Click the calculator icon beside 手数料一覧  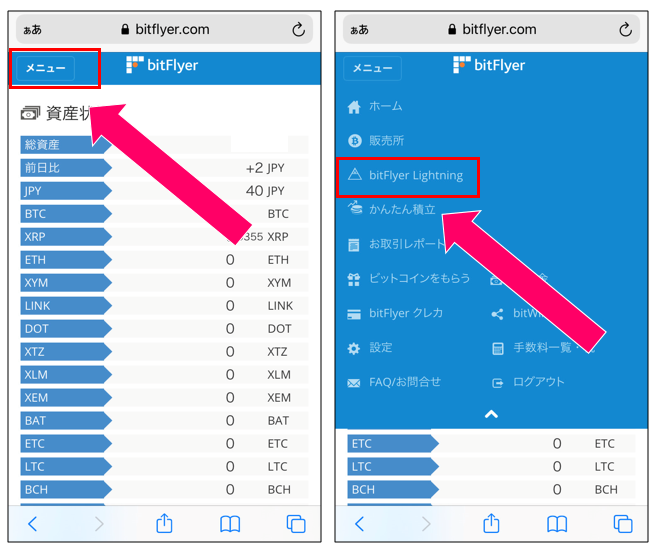pyautogui.click(x=497, y=348)
